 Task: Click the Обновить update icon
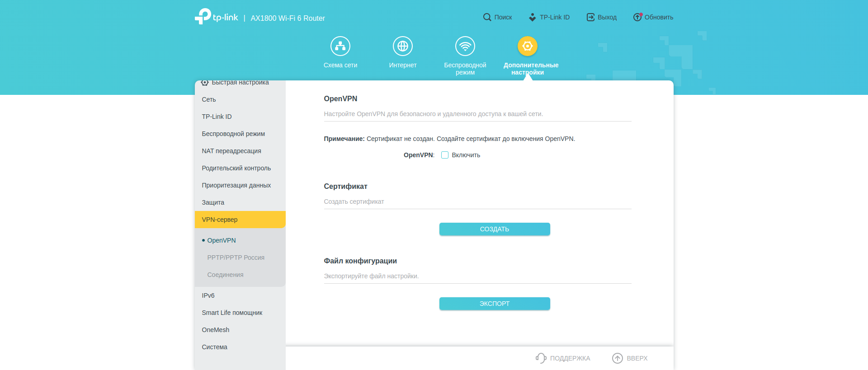[x=637, y=17]
